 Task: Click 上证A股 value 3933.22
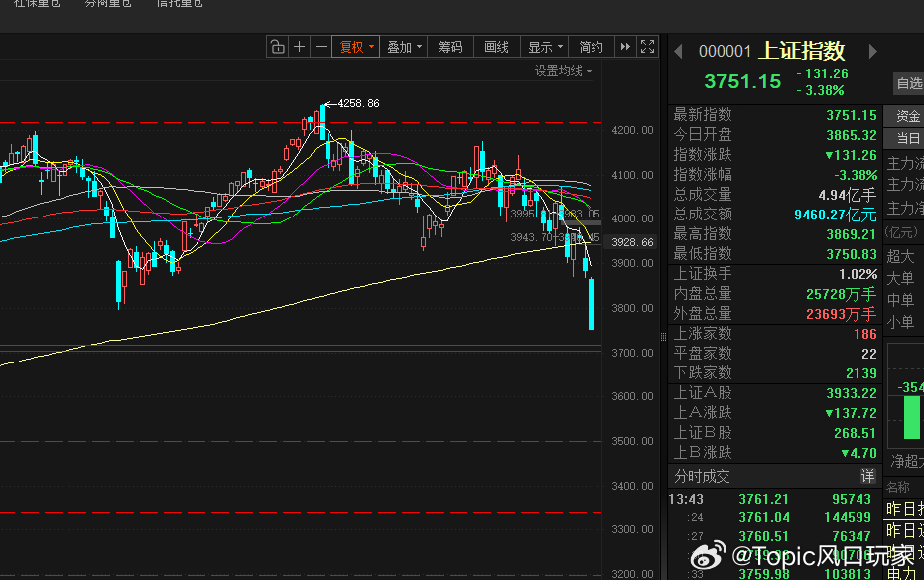click(x=851, y=393)
